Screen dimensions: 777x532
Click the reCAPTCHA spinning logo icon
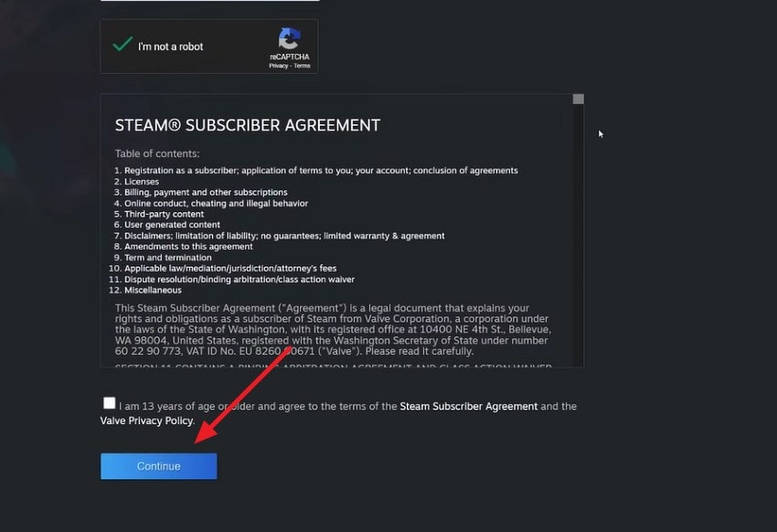click(x=290, y=40)
